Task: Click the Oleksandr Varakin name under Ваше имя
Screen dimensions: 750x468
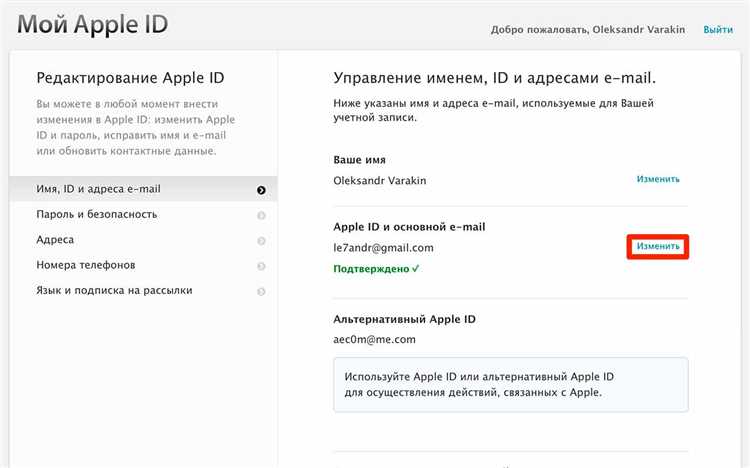Action: point(379,180)
